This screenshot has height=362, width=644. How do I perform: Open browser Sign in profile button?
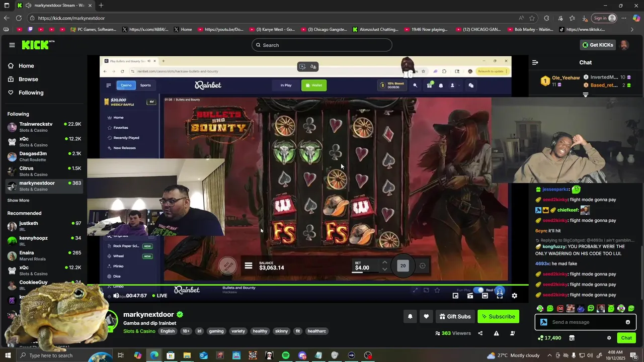tap(604, 18)
